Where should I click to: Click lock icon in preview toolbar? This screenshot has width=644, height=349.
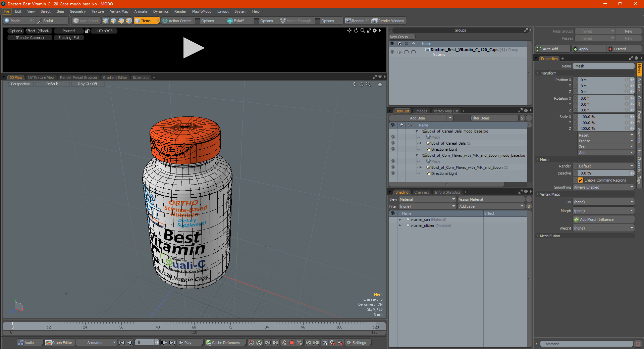coord(87,31)
